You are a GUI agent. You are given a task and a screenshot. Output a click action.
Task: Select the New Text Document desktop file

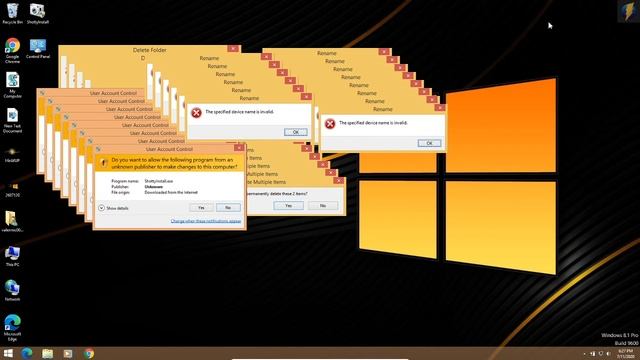(x=12, y=120)
